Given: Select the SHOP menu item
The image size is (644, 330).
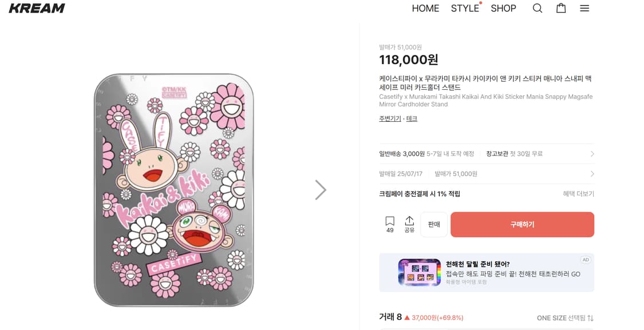Looking at the screenshot, I should point(503,8).
